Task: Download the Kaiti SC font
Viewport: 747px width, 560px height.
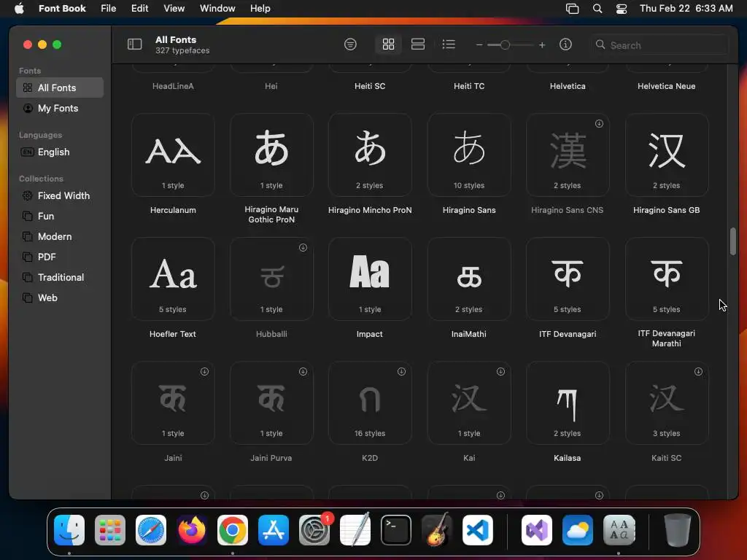Action: click(698, 371)
